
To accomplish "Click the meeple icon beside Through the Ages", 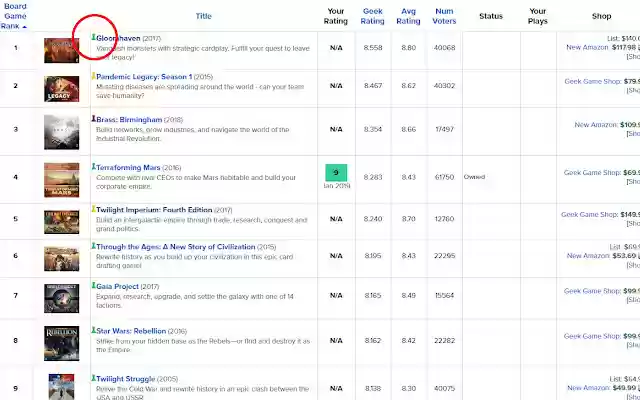I will [93, 246].
